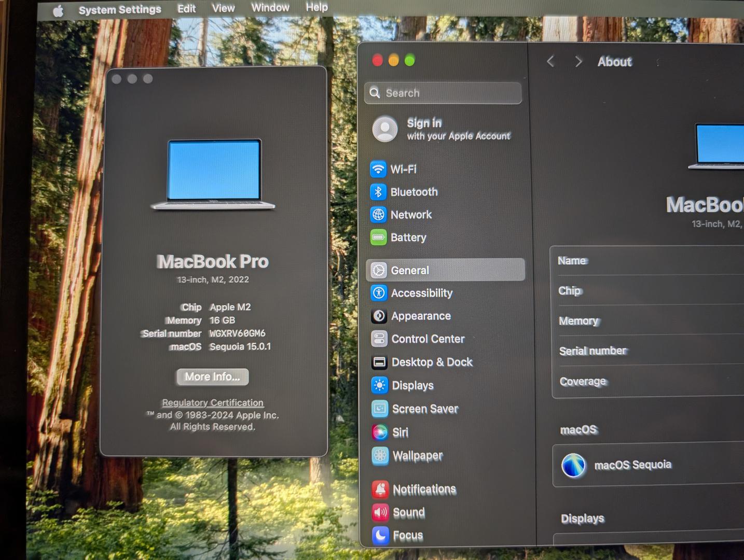744x560 pixels.
Task: Click the Focus moon icon
Action: click(381, 535)
